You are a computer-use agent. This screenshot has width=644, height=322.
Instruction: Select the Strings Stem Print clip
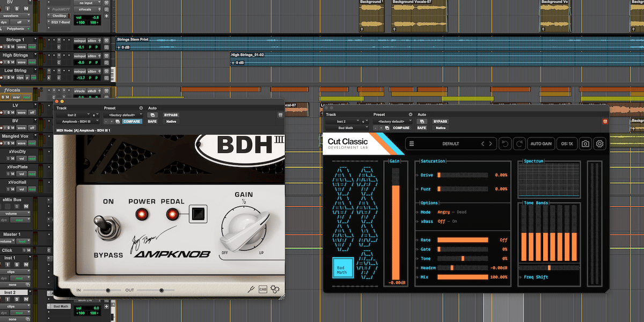[380, 44]
